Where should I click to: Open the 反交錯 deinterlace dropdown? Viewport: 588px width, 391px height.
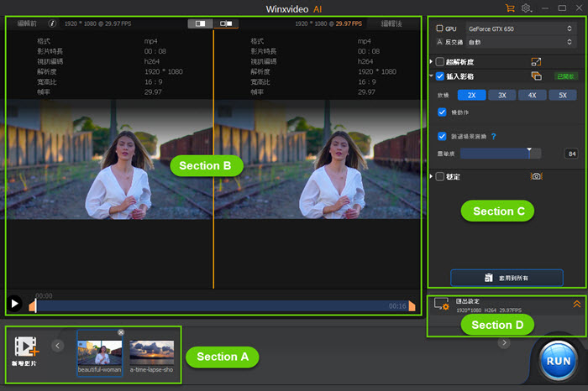(520, 42)
